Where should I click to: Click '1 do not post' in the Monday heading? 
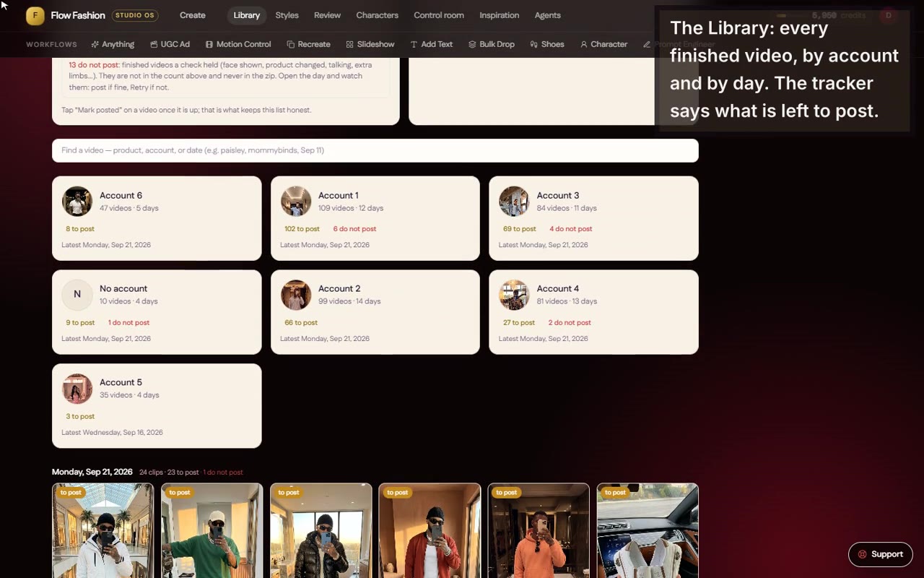(x=223, y=473)
